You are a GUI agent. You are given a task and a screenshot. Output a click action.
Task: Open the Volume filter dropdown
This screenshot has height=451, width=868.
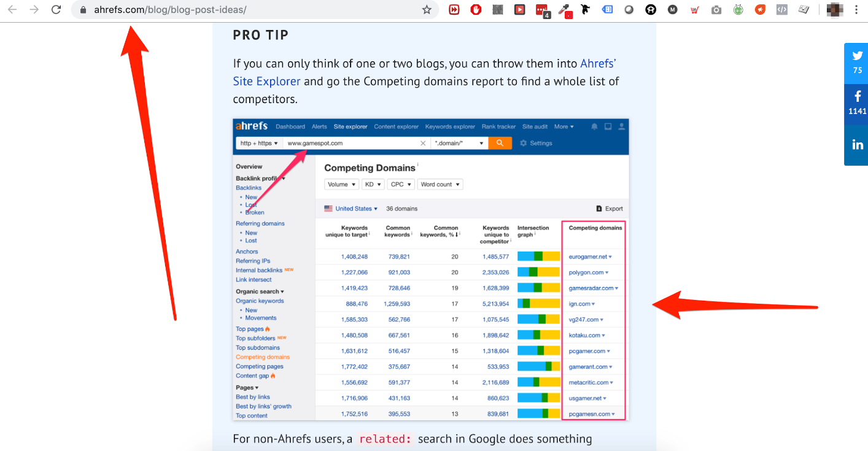pyautogui.click(x=341, y=184)
